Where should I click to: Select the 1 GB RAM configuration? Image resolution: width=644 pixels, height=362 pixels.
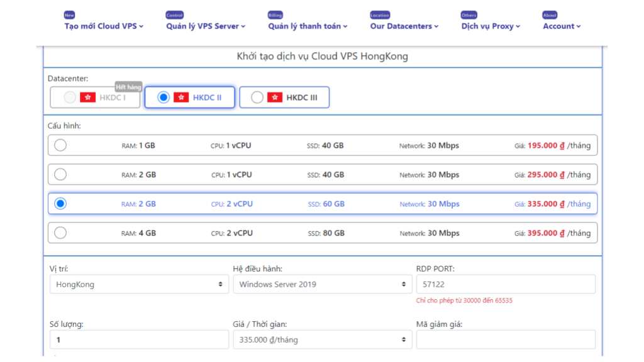tap(60, 145)
